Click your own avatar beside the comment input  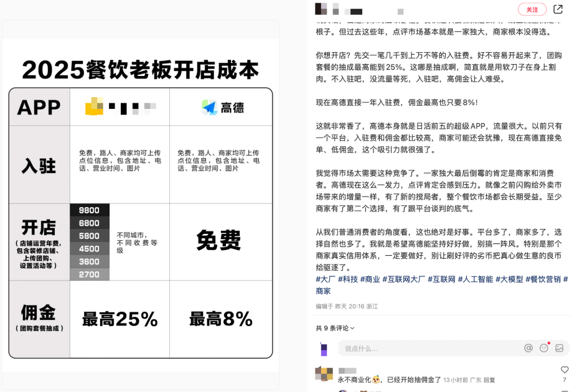323,348
